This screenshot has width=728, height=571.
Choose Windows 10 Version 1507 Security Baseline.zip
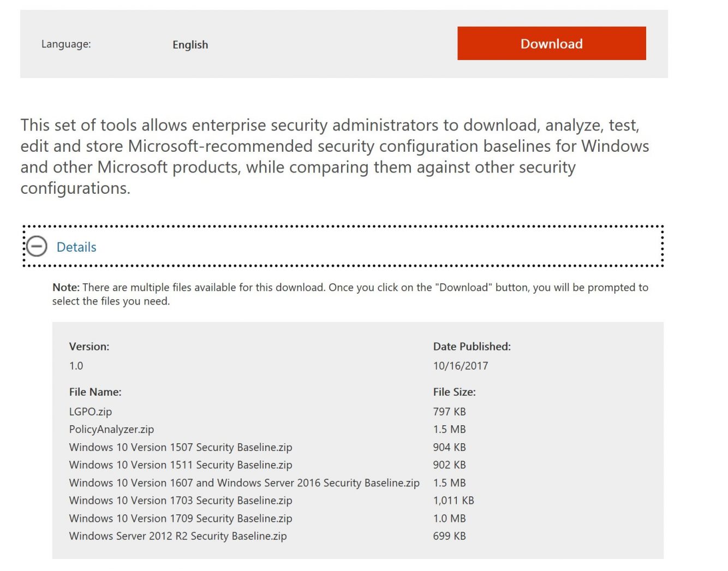pos(180,447)
